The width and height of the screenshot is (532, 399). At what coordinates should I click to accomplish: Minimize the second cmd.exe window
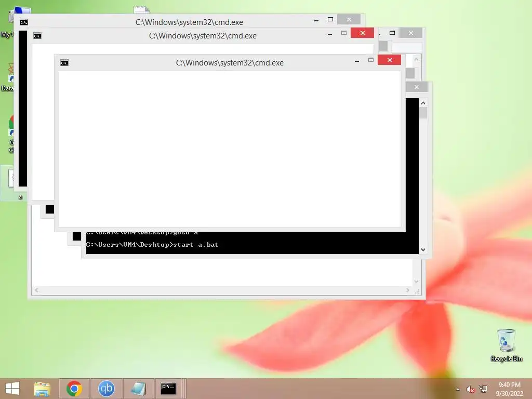(x=330, y=34)
